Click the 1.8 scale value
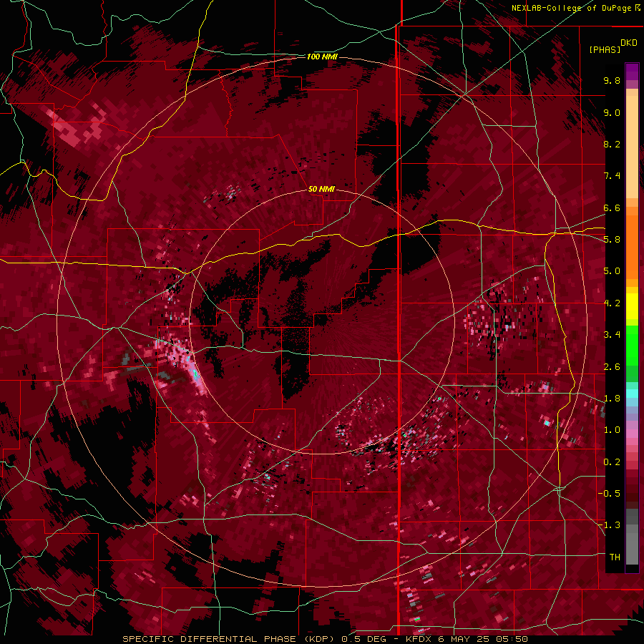 point(612,399)
